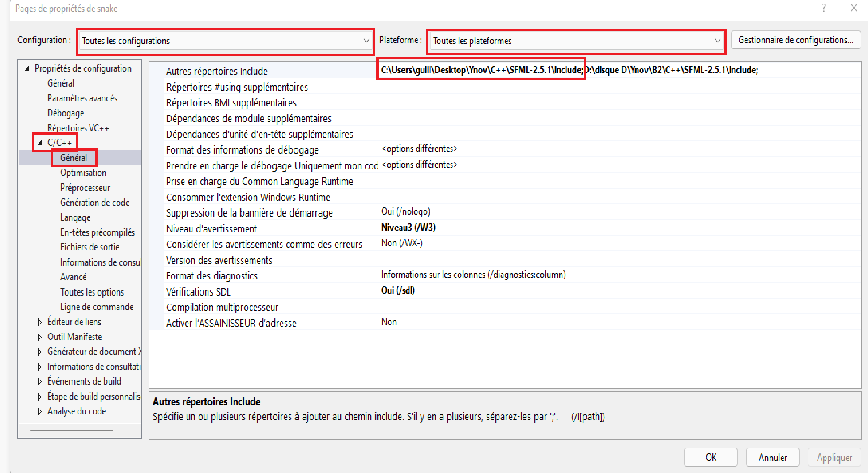Open the Plateforme dropdown list
This screenshot has height=473, width=868.
point(718,41)
